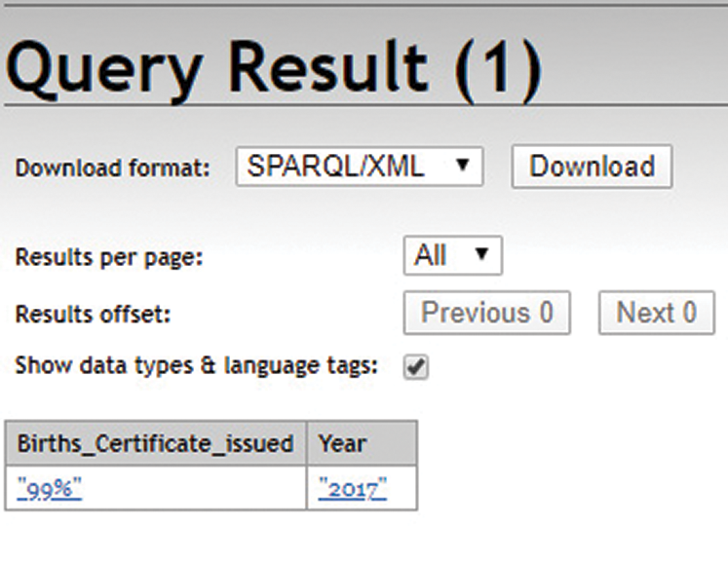Expand the Results per page 'All' dropdown
The height and width of the screenshot is (564, 728).
click(451, 256)
